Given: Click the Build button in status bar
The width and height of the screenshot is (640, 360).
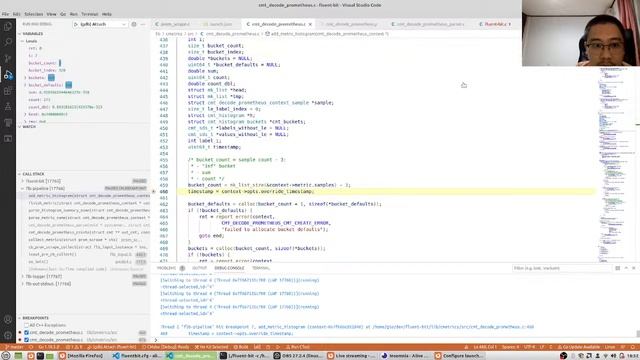Looking at the screenshot, I should pyautogui.click(x=241, y=347).
